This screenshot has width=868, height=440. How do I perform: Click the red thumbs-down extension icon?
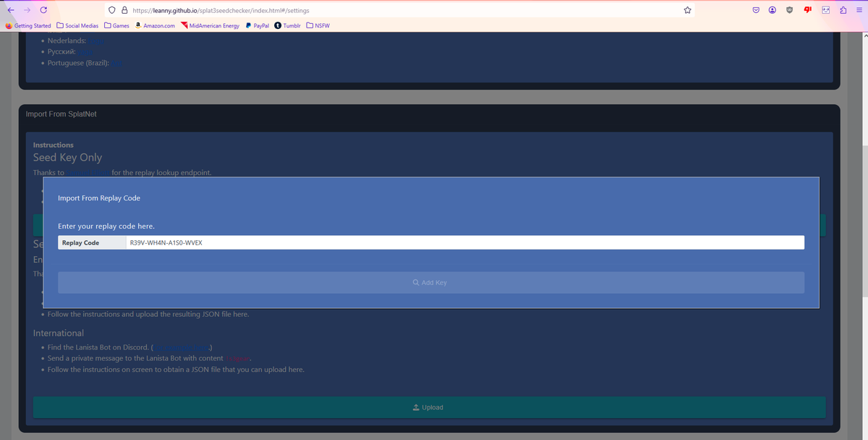click(807, 10)
